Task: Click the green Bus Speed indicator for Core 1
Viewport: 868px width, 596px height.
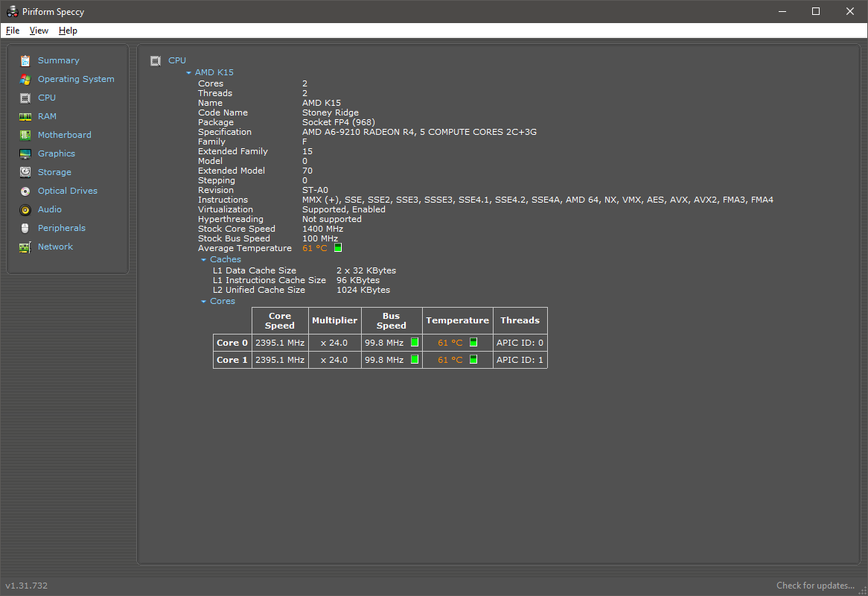Action: tap(415, 360)
